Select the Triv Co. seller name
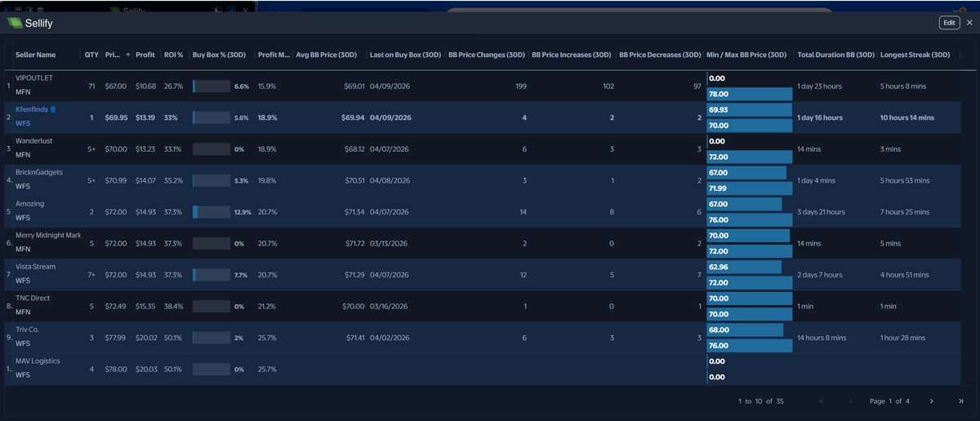 tap(27, 330)
